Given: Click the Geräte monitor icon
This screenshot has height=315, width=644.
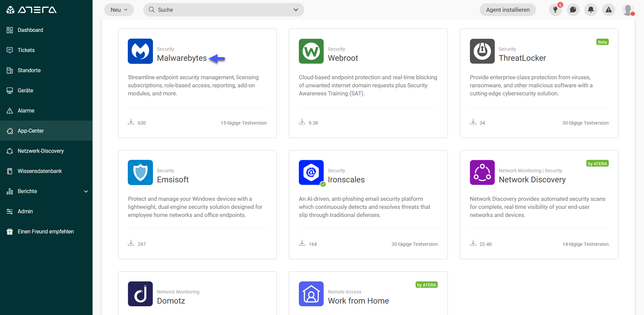Looking at the screenshot, I should (x=10, y=91).
